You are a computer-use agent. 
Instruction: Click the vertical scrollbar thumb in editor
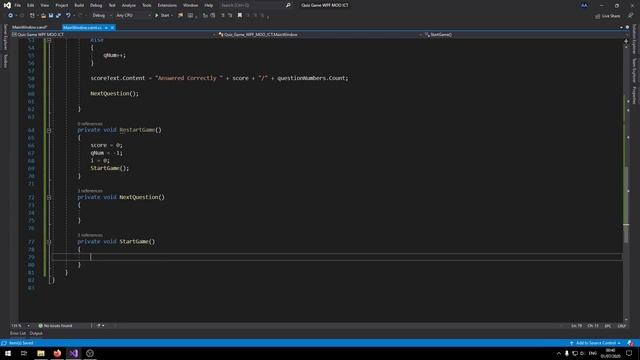coord(626,204)
